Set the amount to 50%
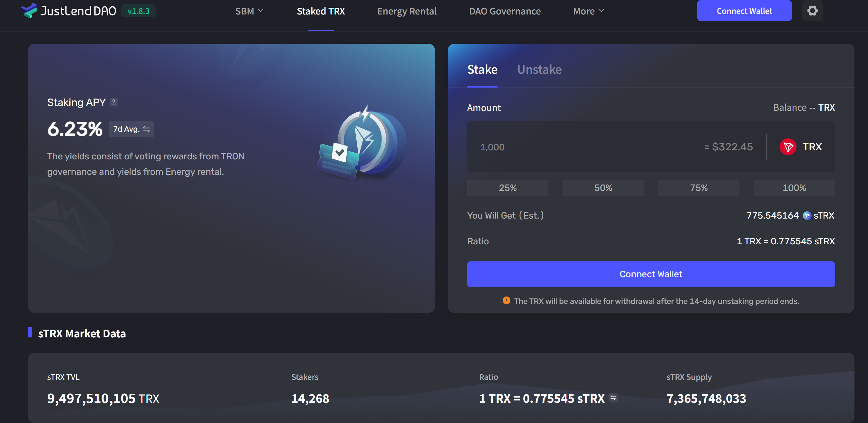868x423 pixels. pos(603,188)
